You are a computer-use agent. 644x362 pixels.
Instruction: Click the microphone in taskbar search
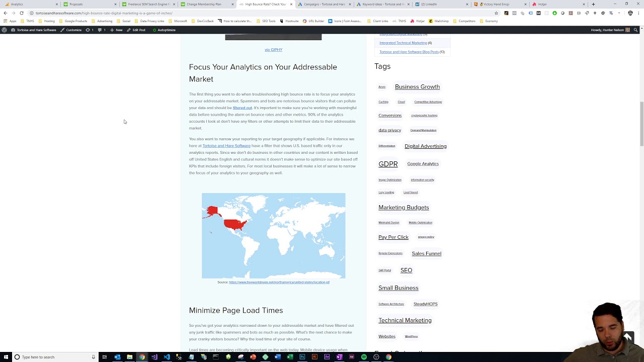93,357
